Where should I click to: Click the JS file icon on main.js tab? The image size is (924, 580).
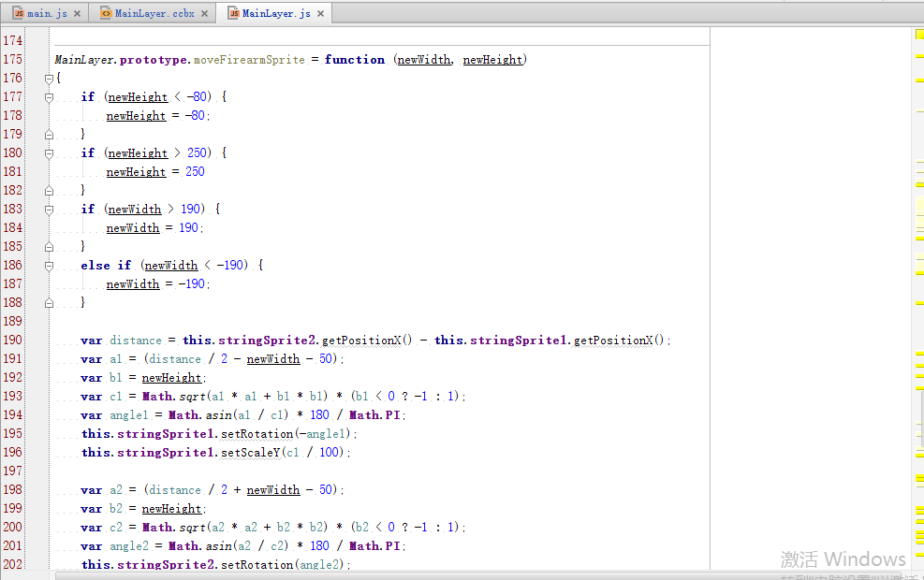[19, 13]
